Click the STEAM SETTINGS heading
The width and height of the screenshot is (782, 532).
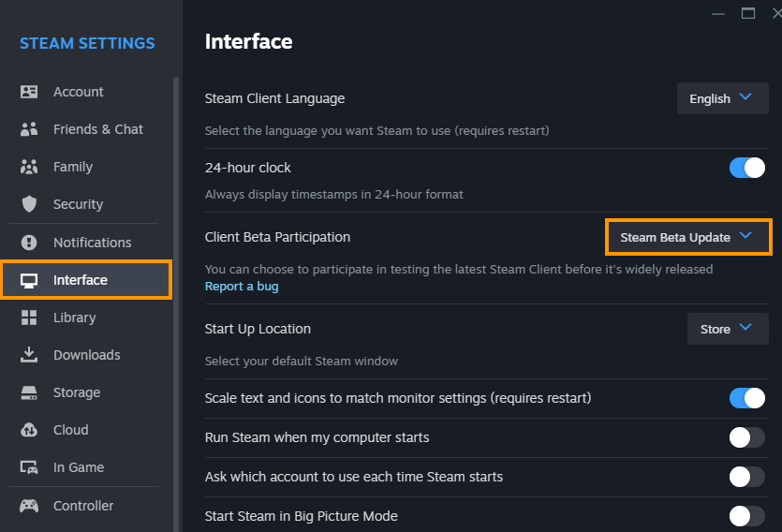pyautogui.click(x=87, y=43)
